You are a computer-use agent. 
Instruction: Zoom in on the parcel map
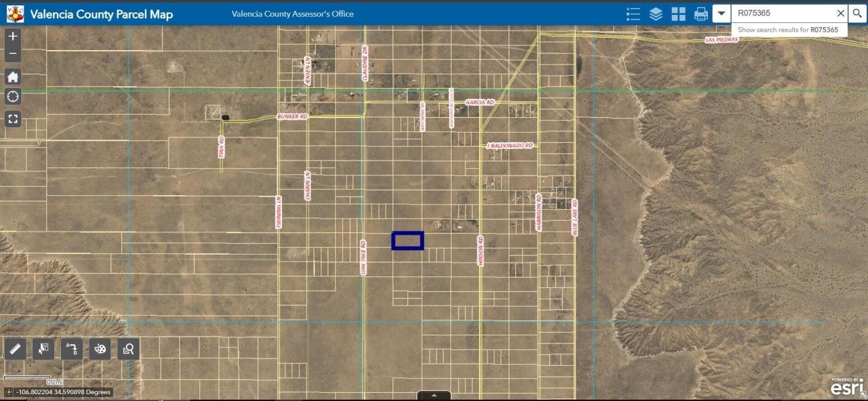coord(13,37)
